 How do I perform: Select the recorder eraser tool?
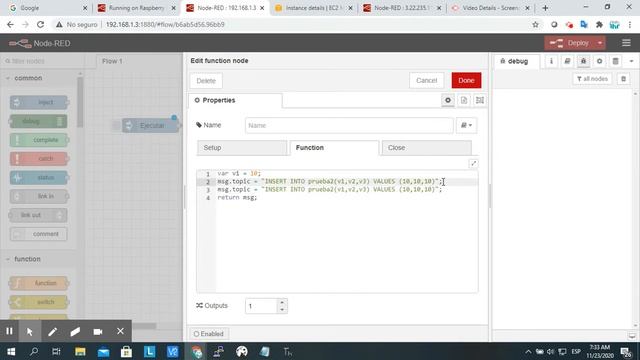(x=75, y=331)
